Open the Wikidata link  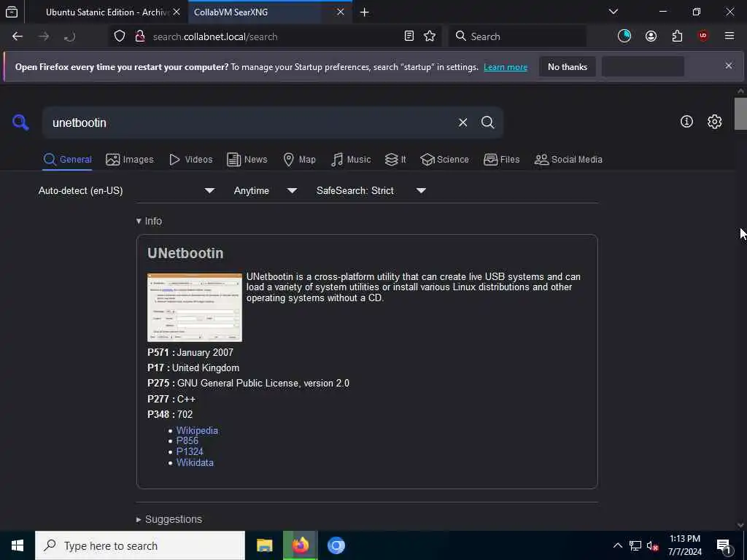(195, 462)
